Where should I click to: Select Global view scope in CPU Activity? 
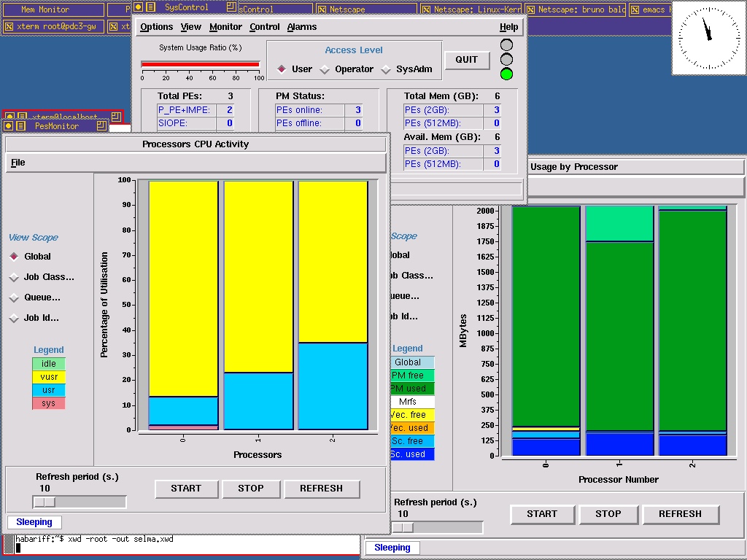tap(14, 257)
